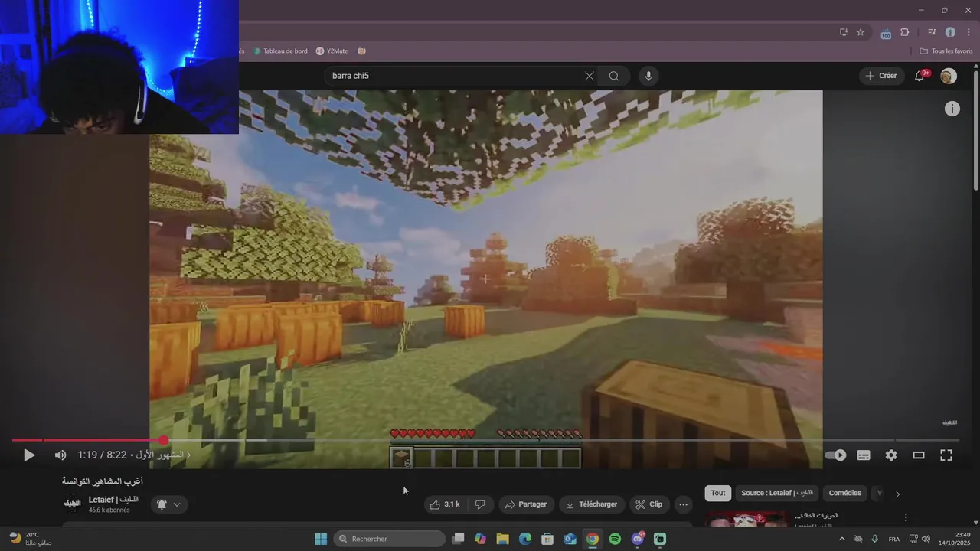Viewport: 980px width, 551px height.
Task: Open Spotify from taskbar
Action: coord(615,539)
